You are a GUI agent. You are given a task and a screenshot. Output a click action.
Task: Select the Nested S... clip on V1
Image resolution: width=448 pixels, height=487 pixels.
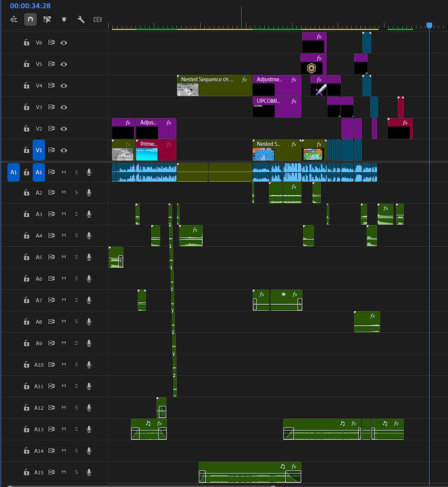277,150
